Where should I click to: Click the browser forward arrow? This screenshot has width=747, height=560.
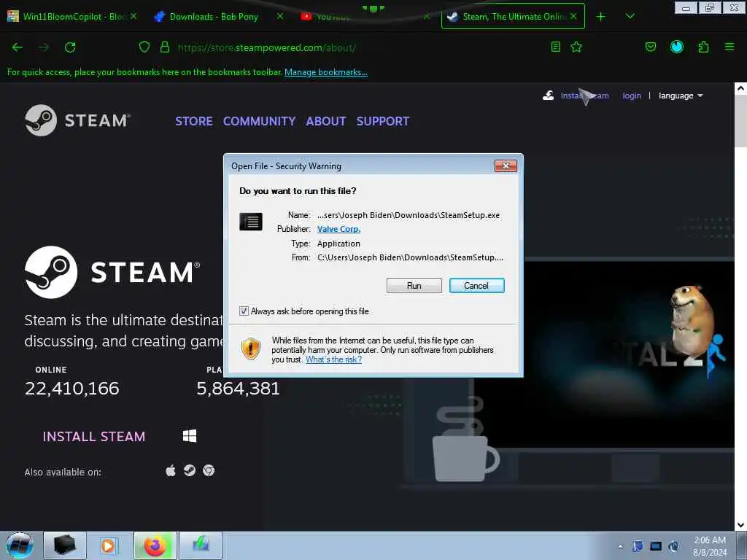coord(44,47)
